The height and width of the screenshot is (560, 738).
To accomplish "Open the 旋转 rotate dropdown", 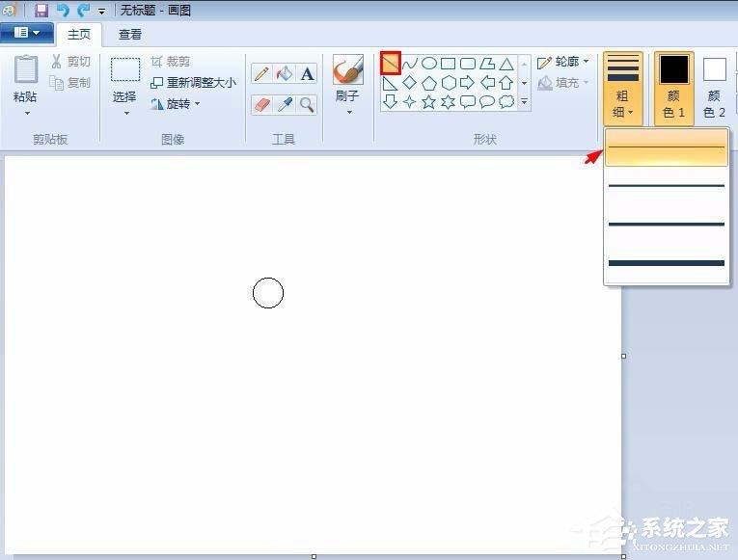I will pos(175,104).
